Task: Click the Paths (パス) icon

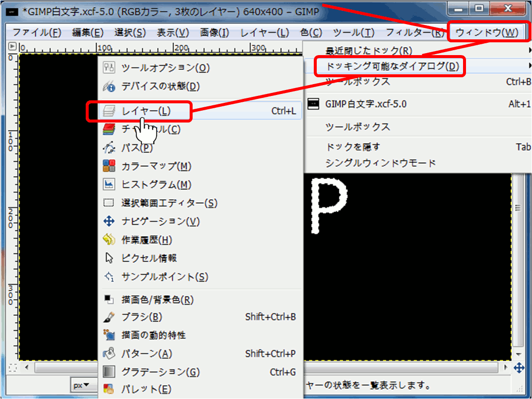Action: (109, 148)
